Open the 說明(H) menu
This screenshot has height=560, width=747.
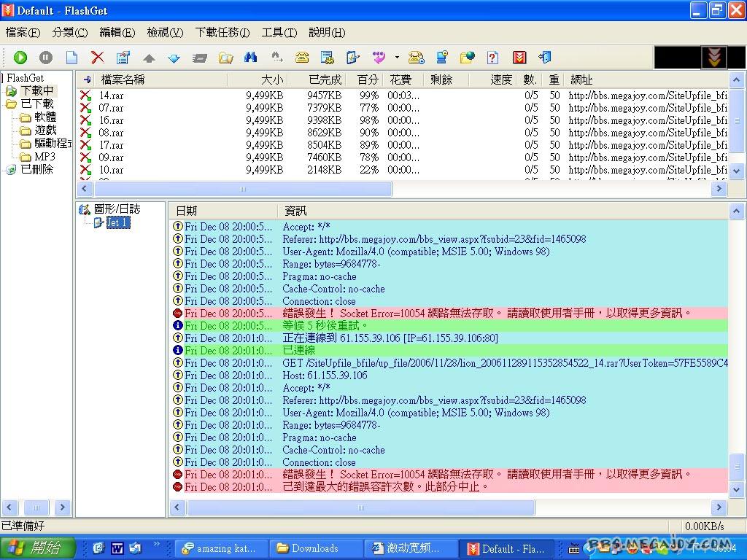coord(327,32)
